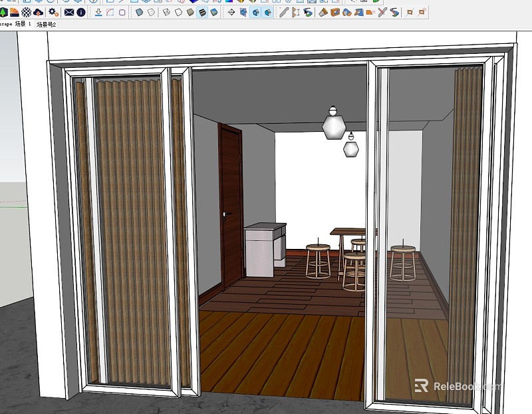The image size is (532, 414).
Task: Switch to hidden line face style
Action: 178,13
